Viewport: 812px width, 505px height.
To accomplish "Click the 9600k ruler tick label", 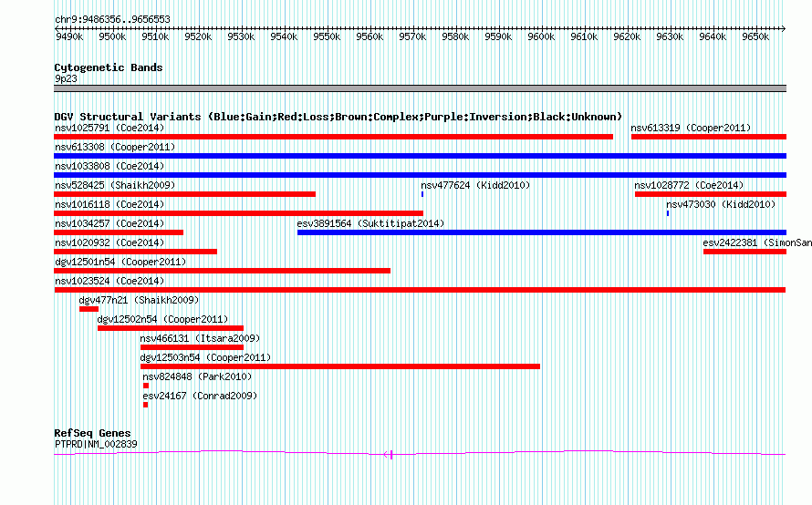I will coord(541,36).
